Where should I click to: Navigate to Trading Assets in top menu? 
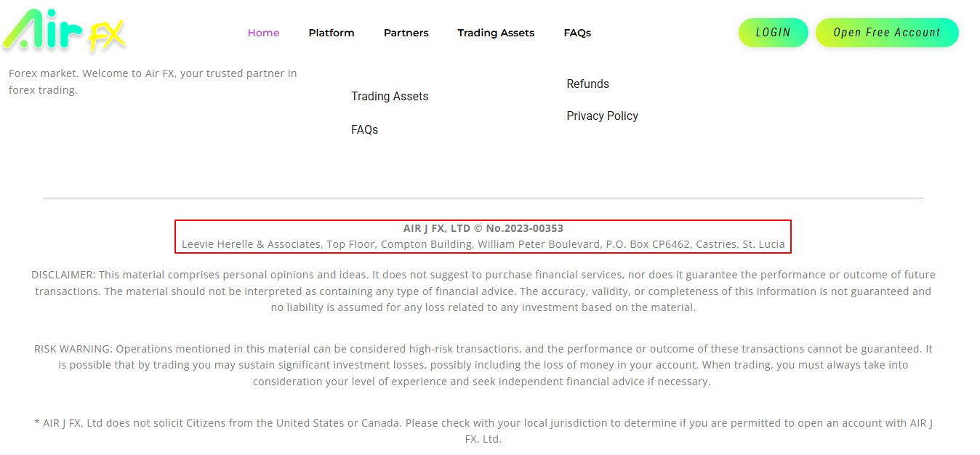click(496, 33)
